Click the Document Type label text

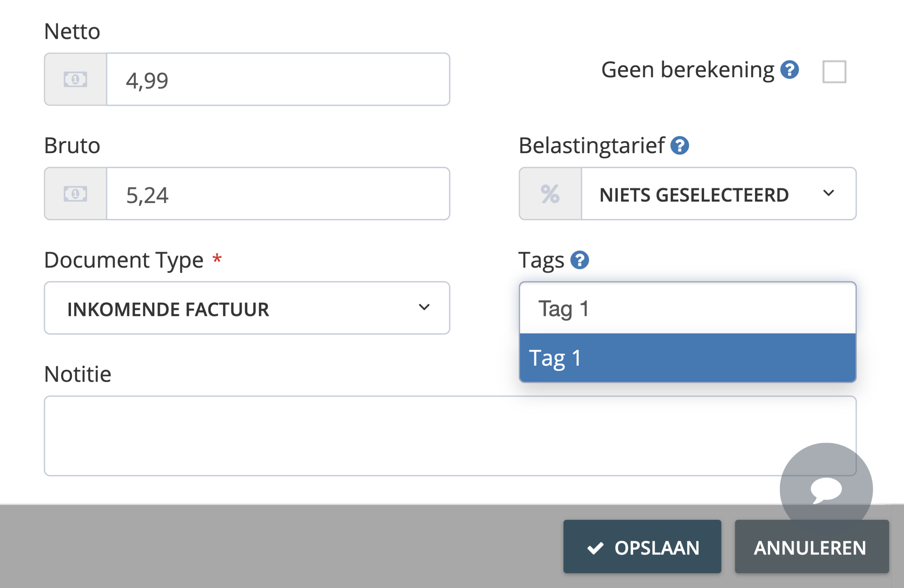coord(124,261)
